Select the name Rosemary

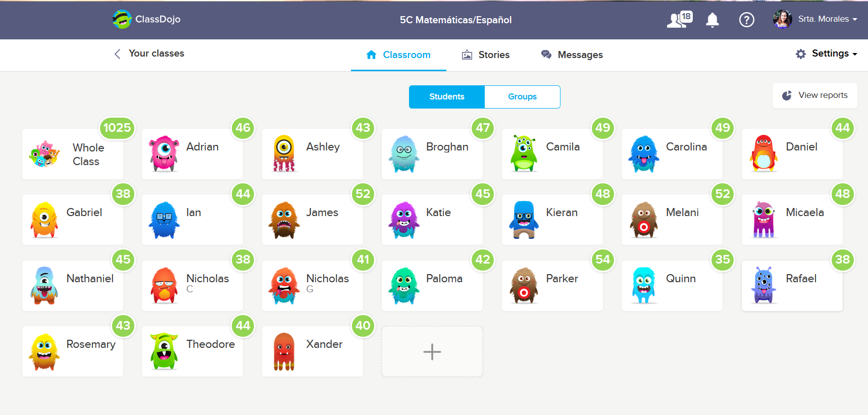91,344
